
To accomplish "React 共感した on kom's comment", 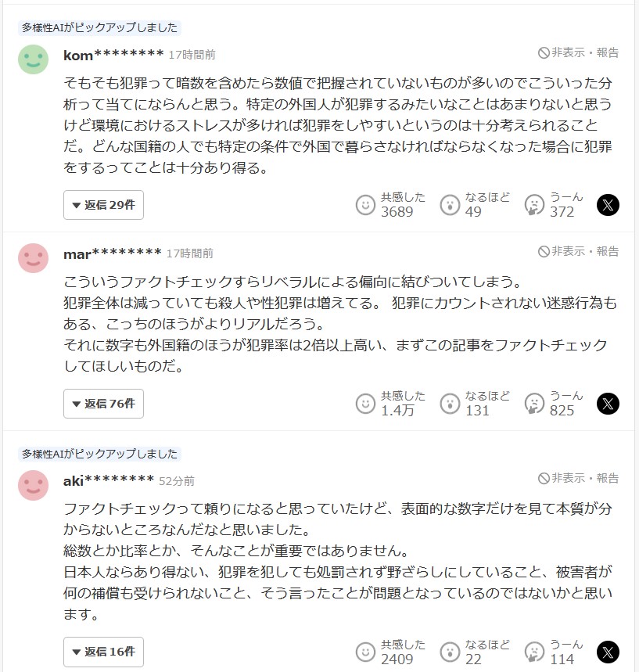I will click(x=390, y=205).
